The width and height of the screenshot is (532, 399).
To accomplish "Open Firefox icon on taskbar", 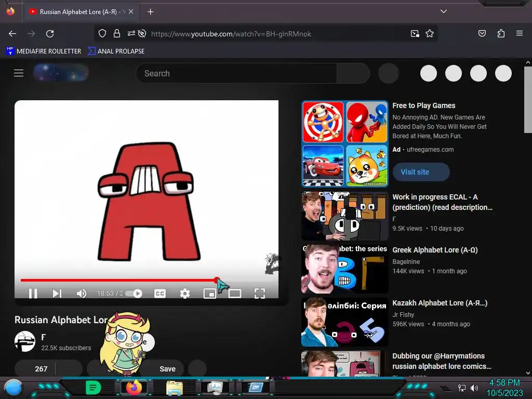I will pos(134,388).
